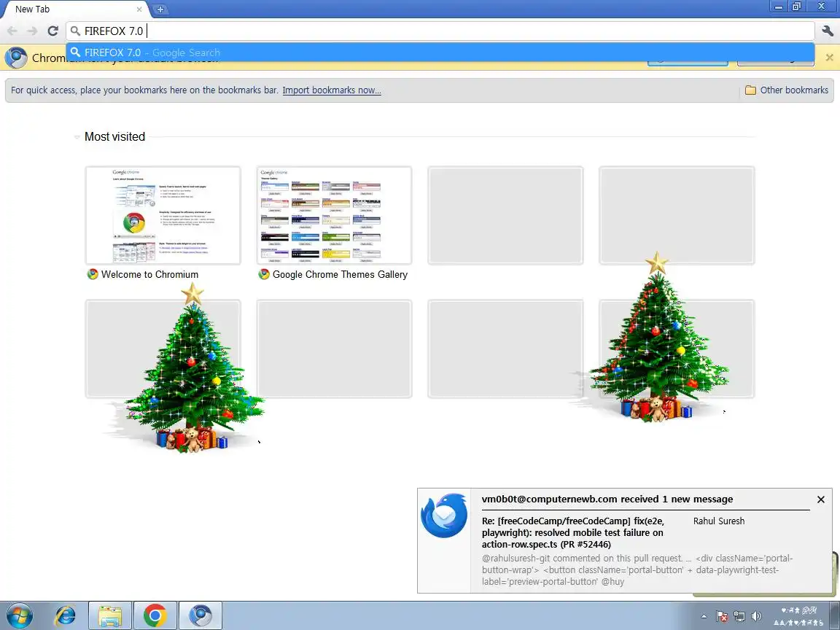This screenshot has width=840, height=630.
Task: Click the Chromium logo in infobar
Action: (16, 58)
